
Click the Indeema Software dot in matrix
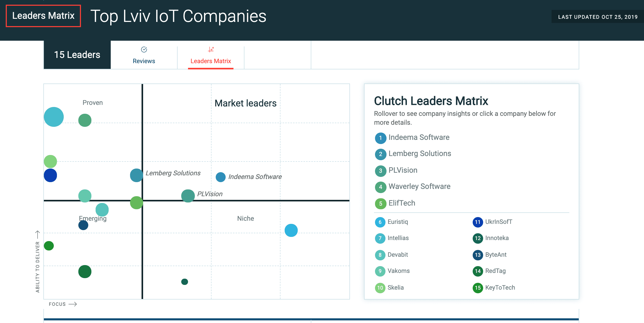tap(221, 177)
